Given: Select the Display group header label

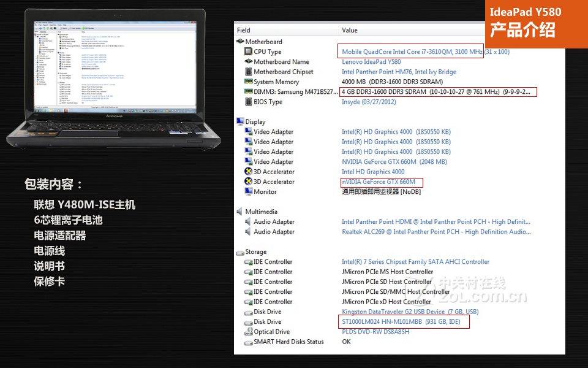Looking at the screenshot, I should tap(255, 121).
